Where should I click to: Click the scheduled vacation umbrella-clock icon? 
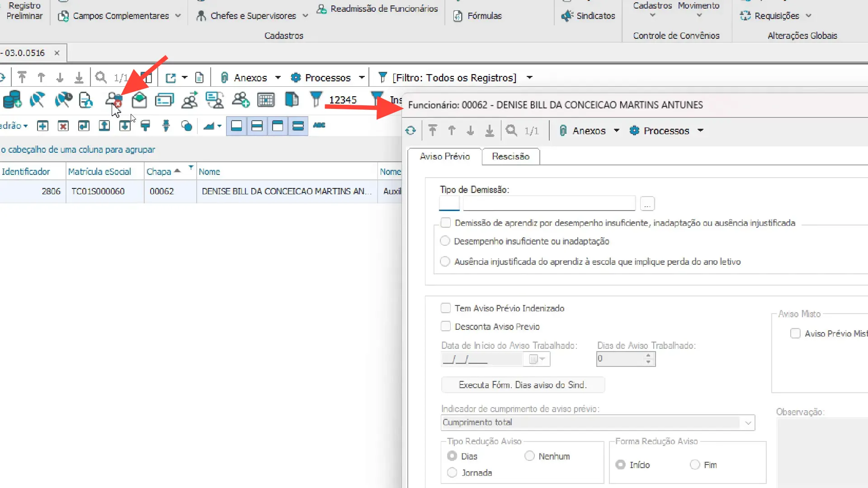[x=63, y=100]
